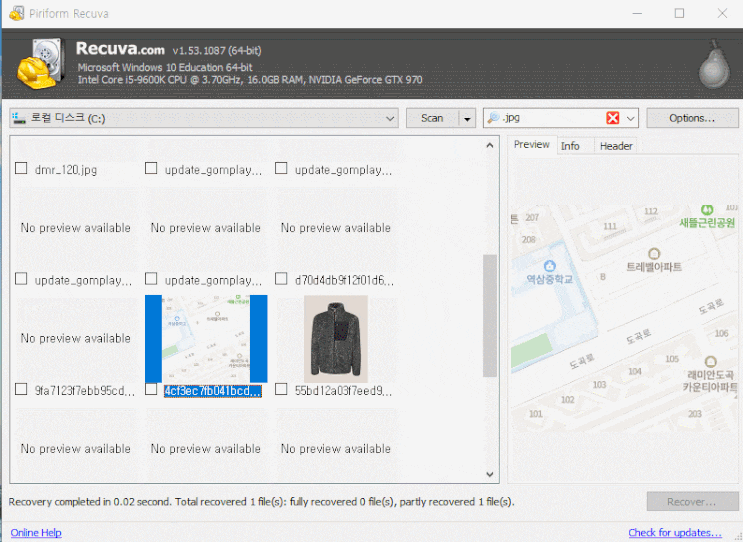Select the 9fa7123f7ebb95cd file name

pos(85,391)
